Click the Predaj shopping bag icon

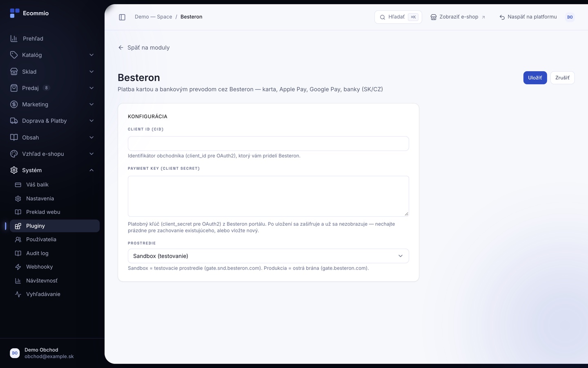point(14,88)
